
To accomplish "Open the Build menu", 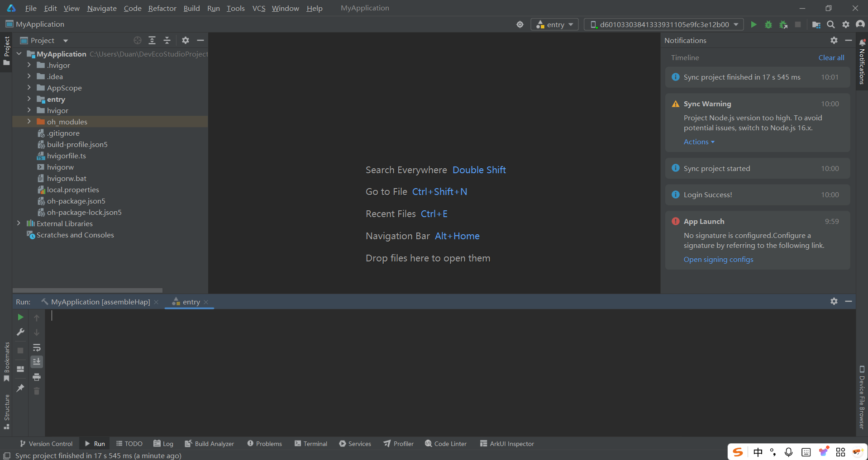I will [191, 8].
